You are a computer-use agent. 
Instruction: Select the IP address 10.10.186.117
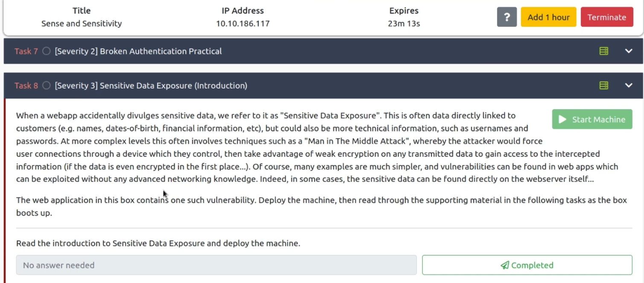click(242, 23)
